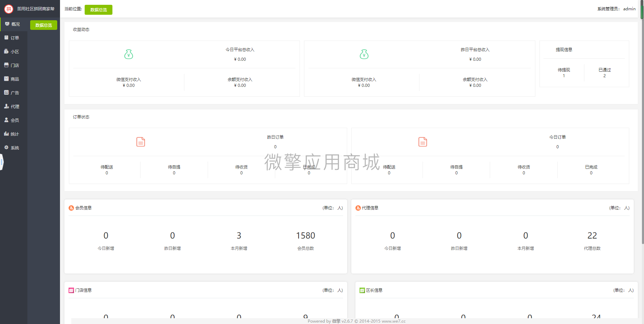The image size is (644, 324).
Task: Click the 提现信息 heading
Action: tap(564, 50)
